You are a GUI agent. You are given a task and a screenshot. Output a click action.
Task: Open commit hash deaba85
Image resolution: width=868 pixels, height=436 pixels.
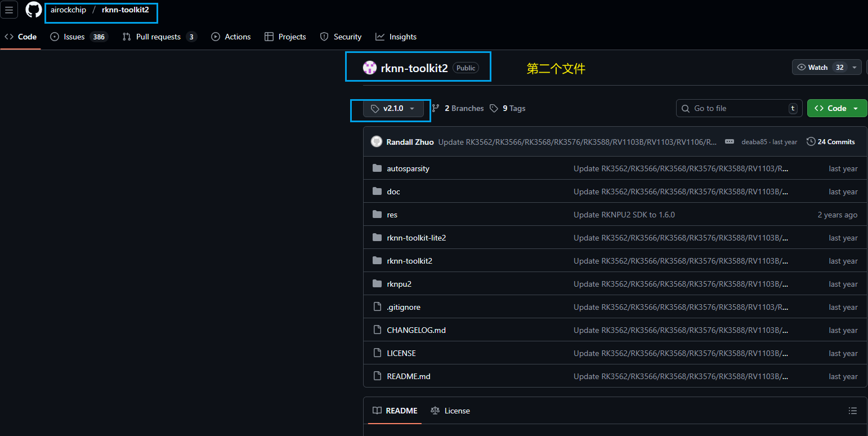755,142
